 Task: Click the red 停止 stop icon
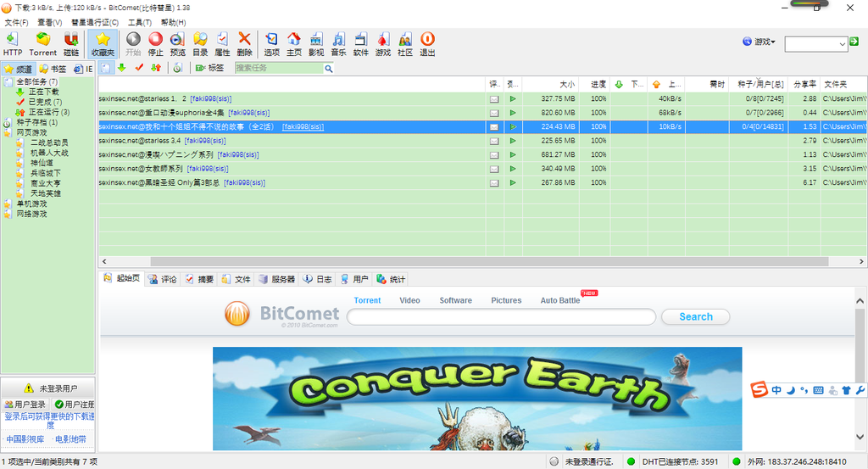point(156,44)
